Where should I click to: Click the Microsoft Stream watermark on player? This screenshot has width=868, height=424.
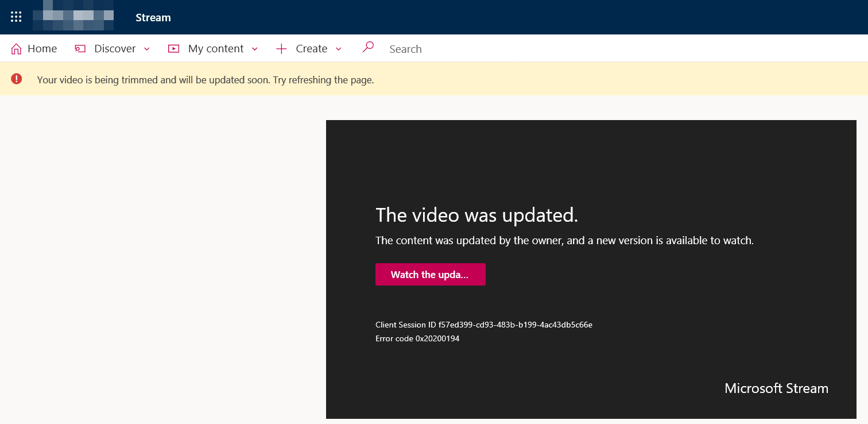(776, 388)
